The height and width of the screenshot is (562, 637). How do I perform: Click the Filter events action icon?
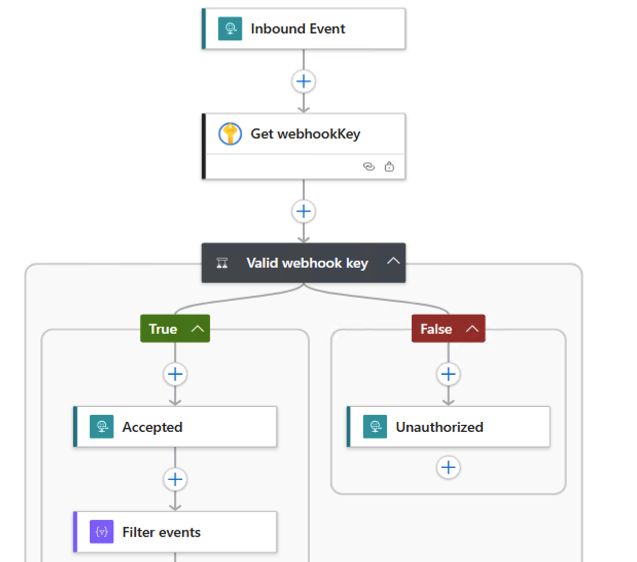(101, 532)
